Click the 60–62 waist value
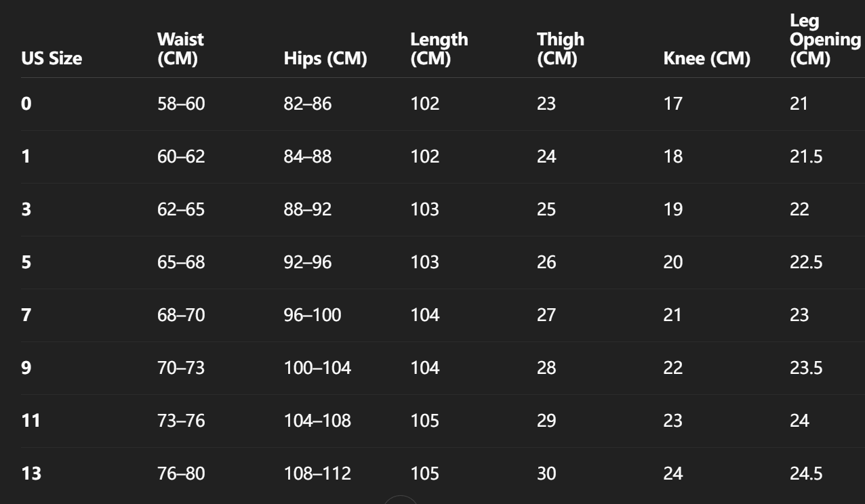The image size is (865, 504). click(181, 157)
